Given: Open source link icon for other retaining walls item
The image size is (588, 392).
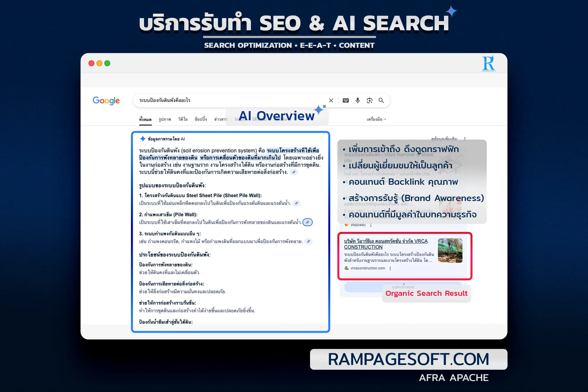Looking at the screenshot, I should pyautogui.click(x=308, y=241).
